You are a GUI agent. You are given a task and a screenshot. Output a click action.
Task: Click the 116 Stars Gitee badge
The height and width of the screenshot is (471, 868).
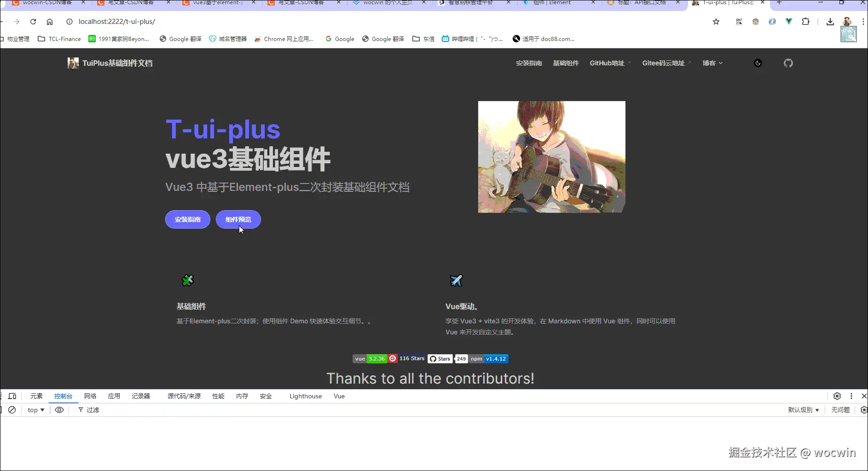tap(407, 359)
